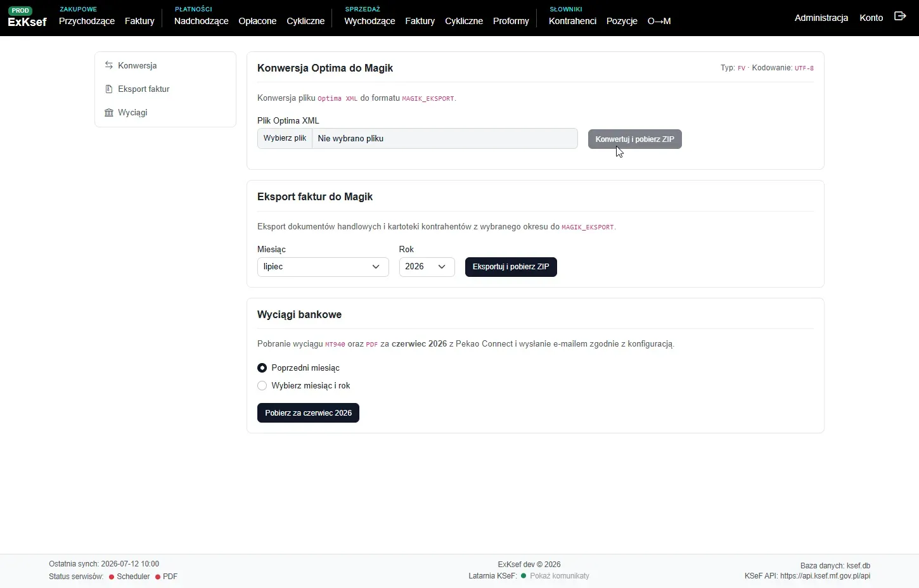The height and width of the screenshot is (588, 919).
Task: Open the O→M menu item
Action: pos(659,21)
